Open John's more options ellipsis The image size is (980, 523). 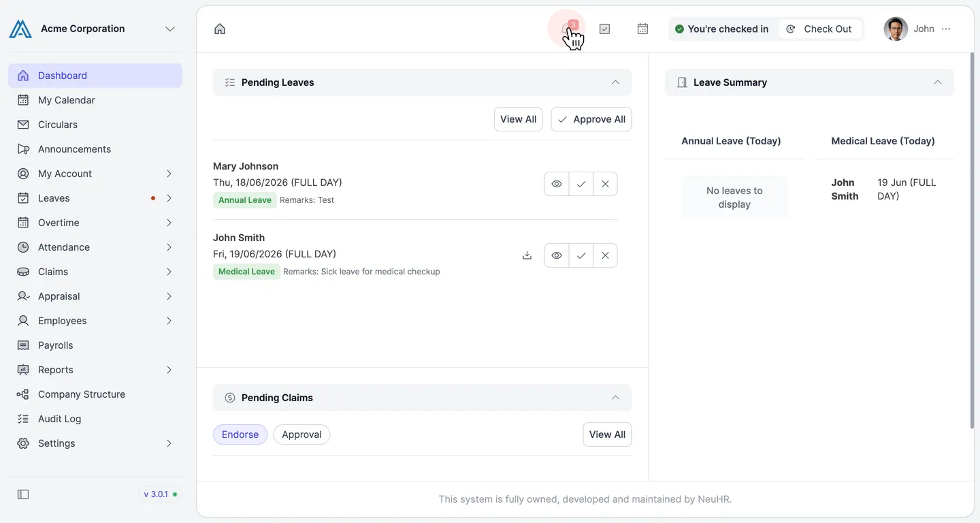point(946,29)
